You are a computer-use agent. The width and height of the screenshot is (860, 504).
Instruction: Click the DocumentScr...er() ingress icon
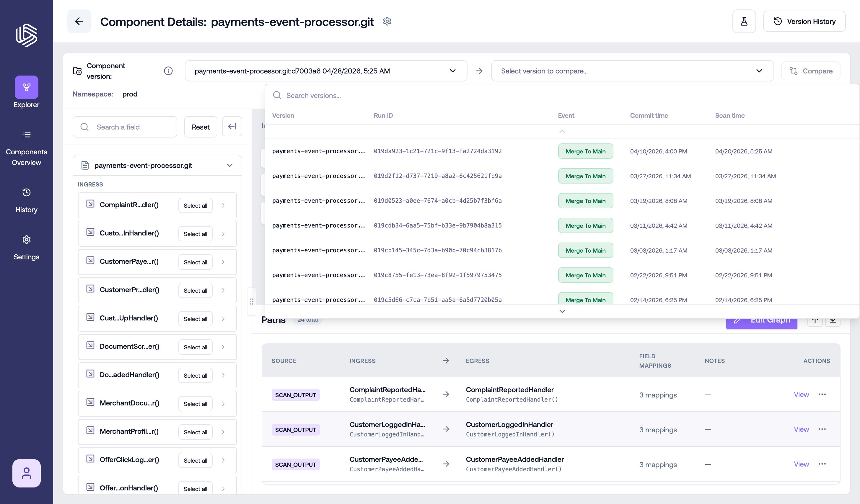[90, 345]
